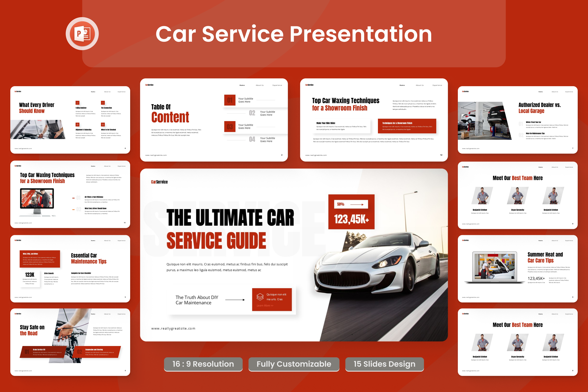Click the 03 marker in Table of Content
Screen dimensions: 588x392
230,126
